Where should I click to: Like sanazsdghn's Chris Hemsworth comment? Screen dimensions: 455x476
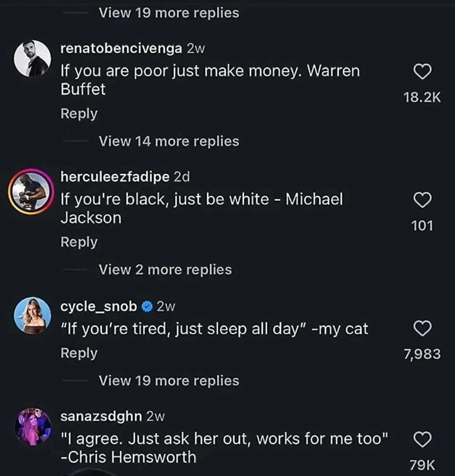point(422,440)
